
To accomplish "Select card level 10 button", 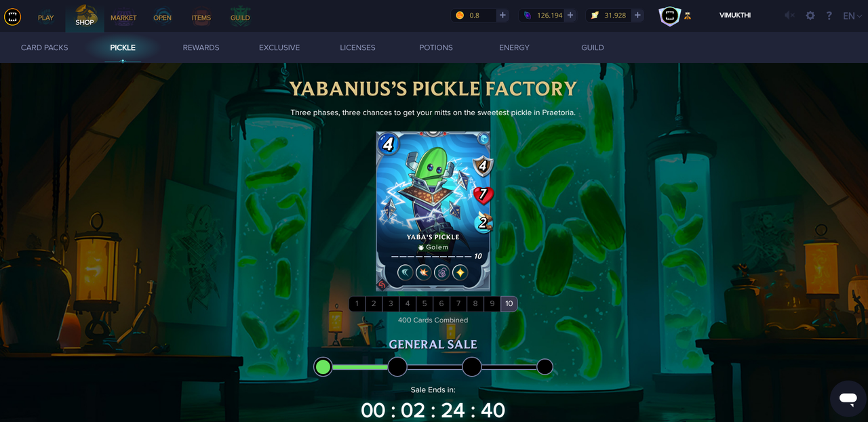I will (x=509, y=304).
